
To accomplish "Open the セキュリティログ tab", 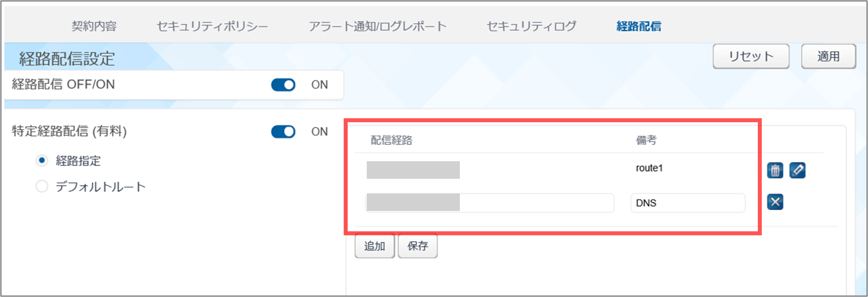I will pos(531,26).
